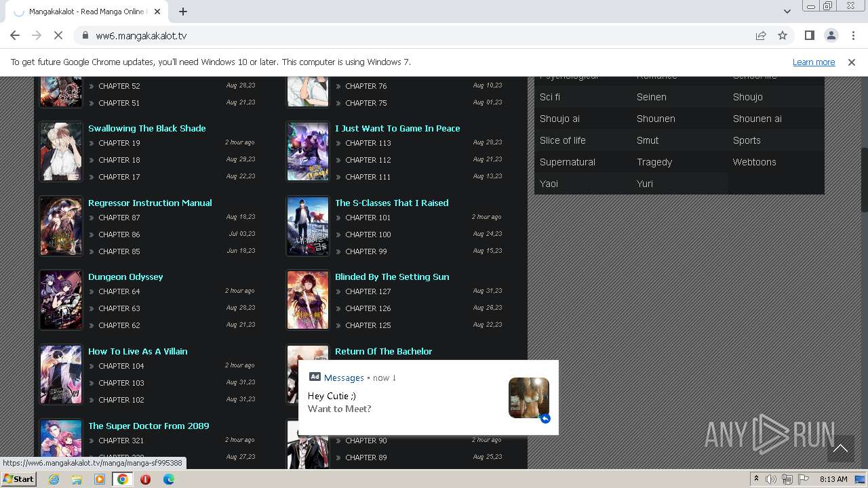Image resolution: width=868 pixels, height=488 pixels.
Task: Open I Just Want To Game cover thumbnail
Action: (x=308, y=152)
